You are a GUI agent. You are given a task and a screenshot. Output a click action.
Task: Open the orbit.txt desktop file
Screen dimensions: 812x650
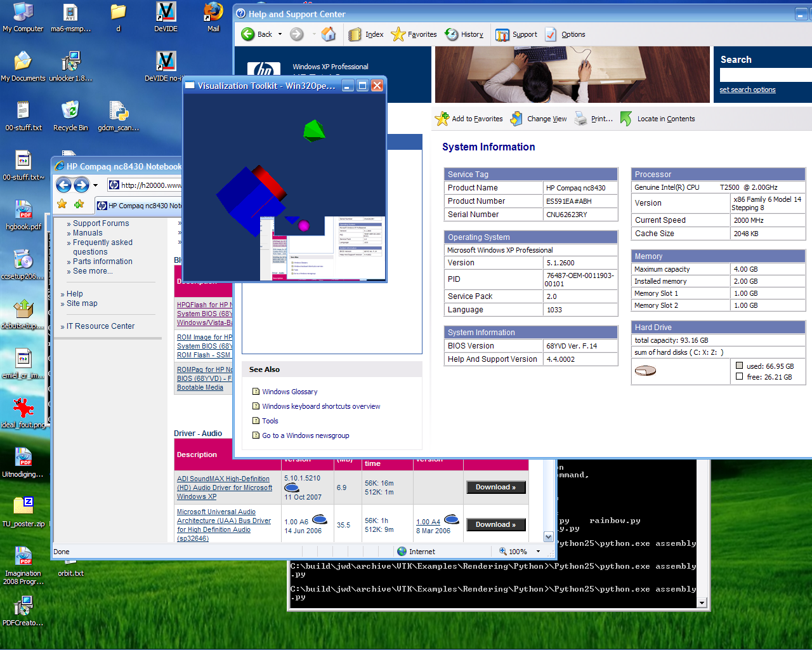click(x=70, y=568)
